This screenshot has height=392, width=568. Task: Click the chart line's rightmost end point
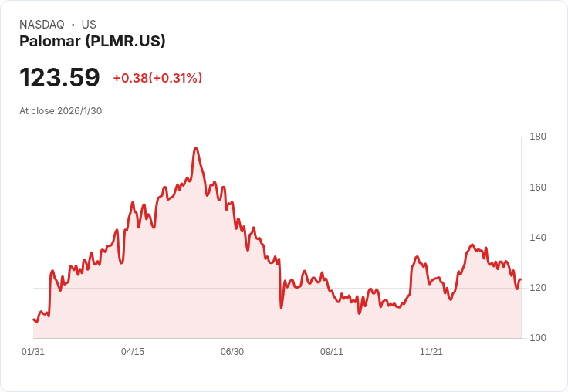(x=521, y=279)
